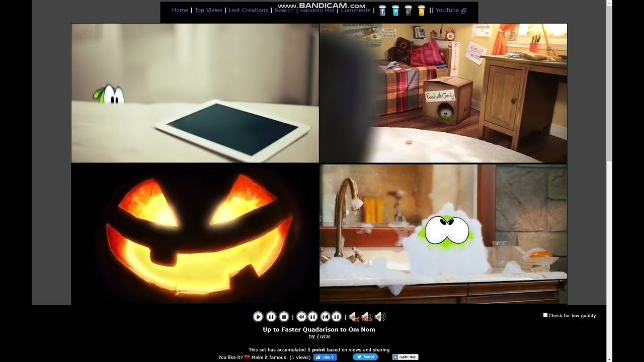Click the scrollbar up arrow

click(609, 3)
